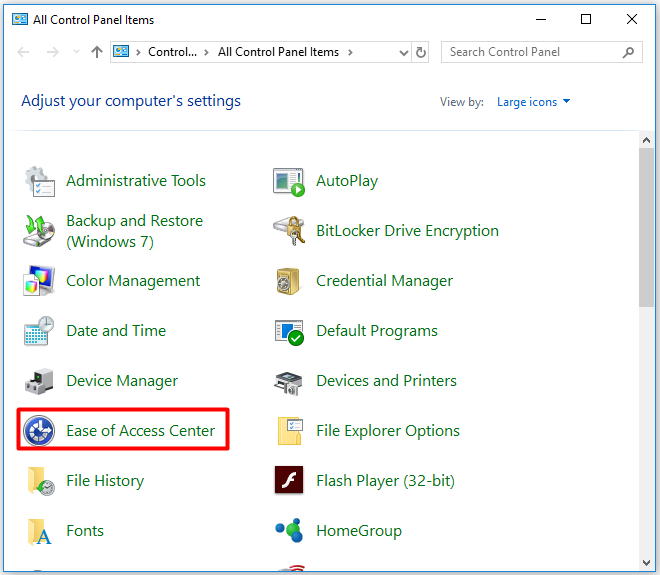This screenshot has width=660, height=575.
Task: Click the File Explorer Options folder icon
Action: 290,431
